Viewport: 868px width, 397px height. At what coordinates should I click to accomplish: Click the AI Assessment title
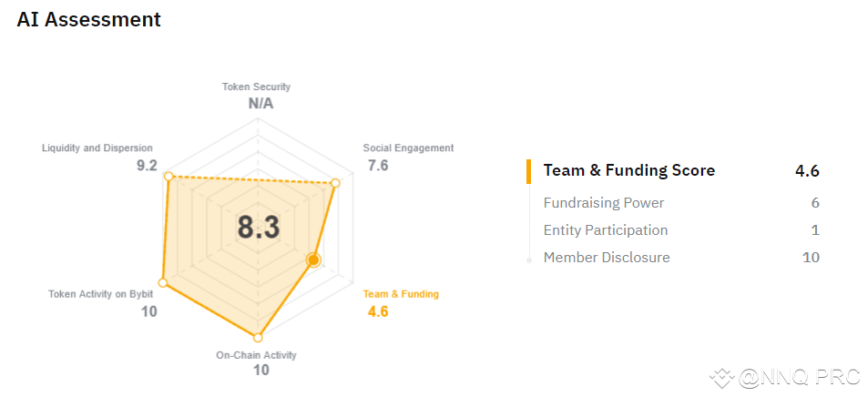pyautogui.click(x=88, y=19)
